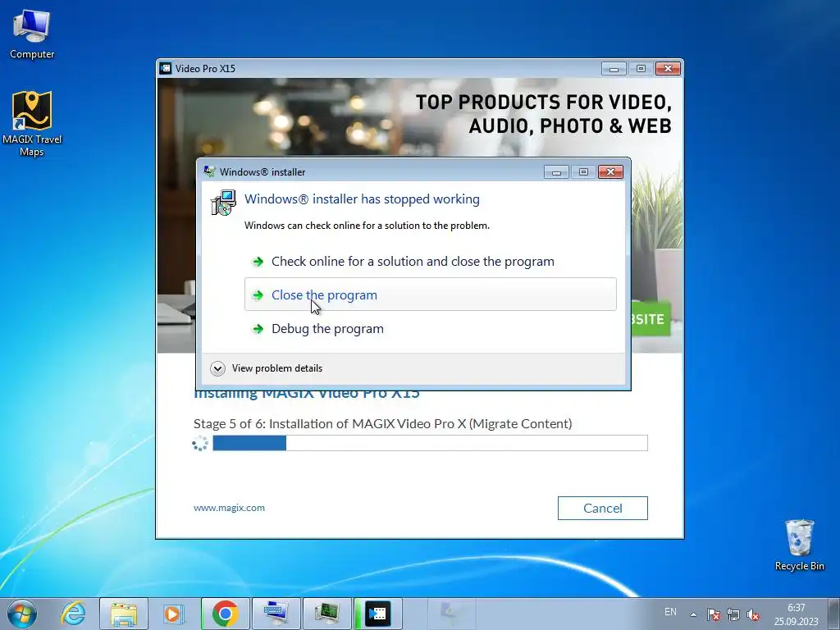
Task: Switch to Google Chrome in taskbar
Action: tap(225, 614)
